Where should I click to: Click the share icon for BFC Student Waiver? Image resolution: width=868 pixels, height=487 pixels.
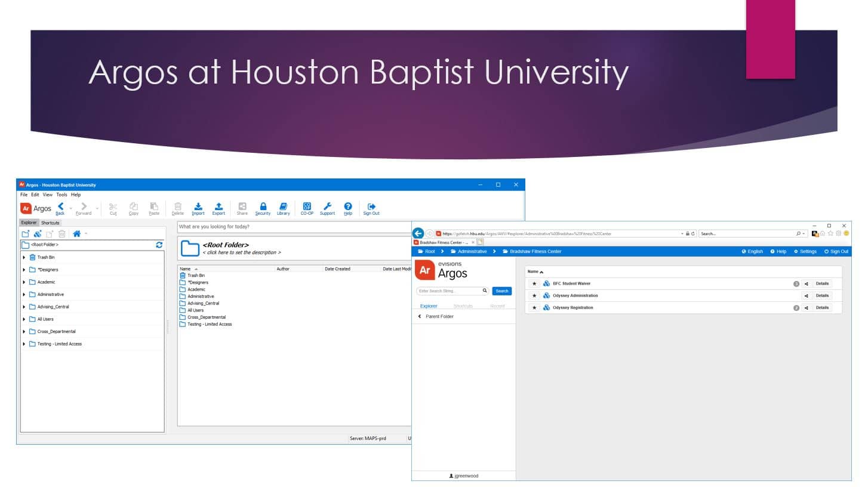pos(807,283)
